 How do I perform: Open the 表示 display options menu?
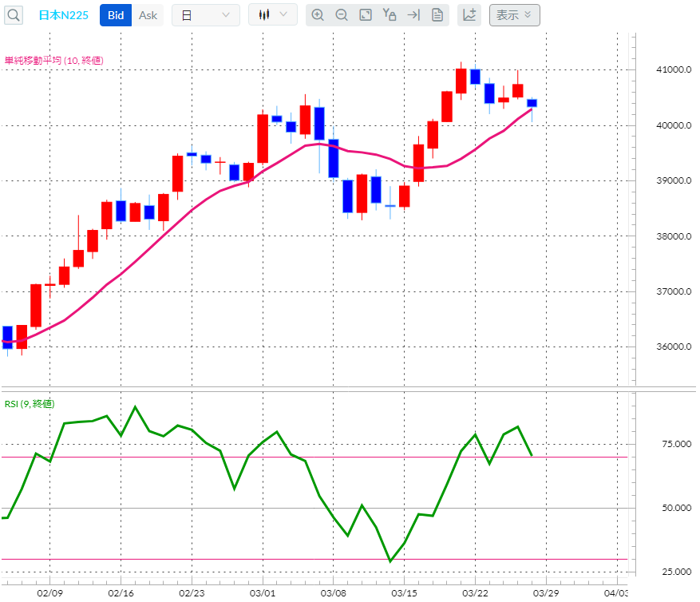click(x=514, y=15)
